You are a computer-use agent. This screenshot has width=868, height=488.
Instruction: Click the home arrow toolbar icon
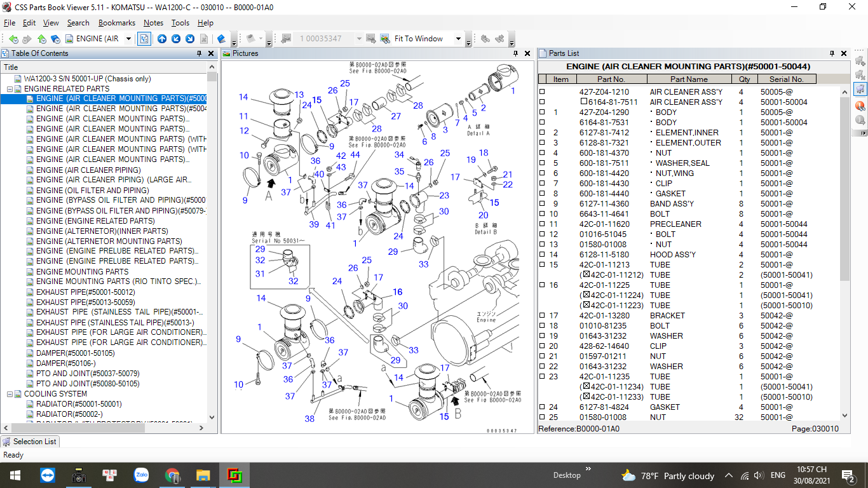pos(41,39)
